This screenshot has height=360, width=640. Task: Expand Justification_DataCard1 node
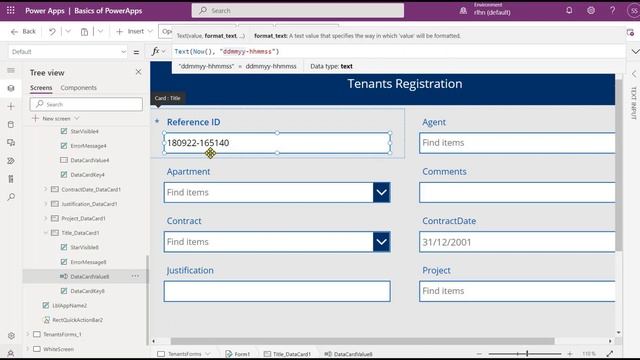click(x=46, y=204)
